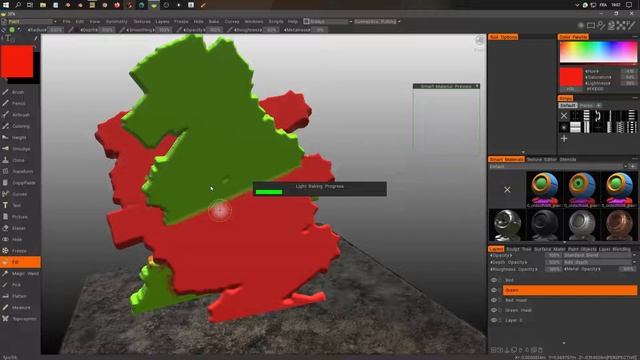This screenshot has height=360, width=640.
Task: Select the Coloring tool
Action: point(20,127)
